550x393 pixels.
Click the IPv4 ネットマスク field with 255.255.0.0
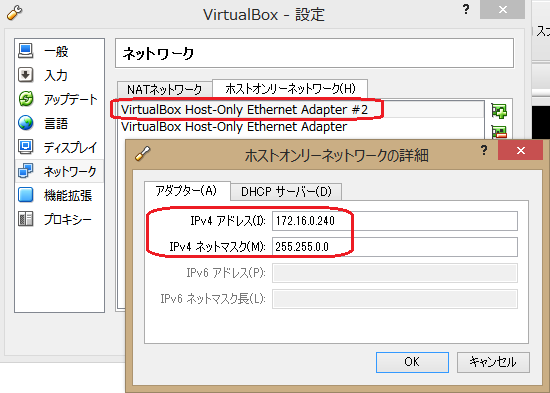tap(395, 247)
